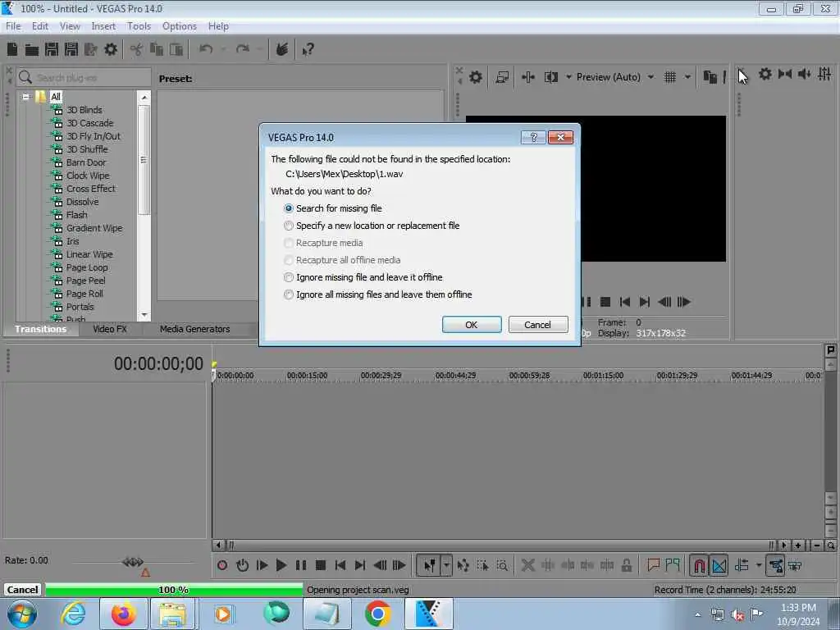Click Stop in the timeline transport bar

(321, 565)
